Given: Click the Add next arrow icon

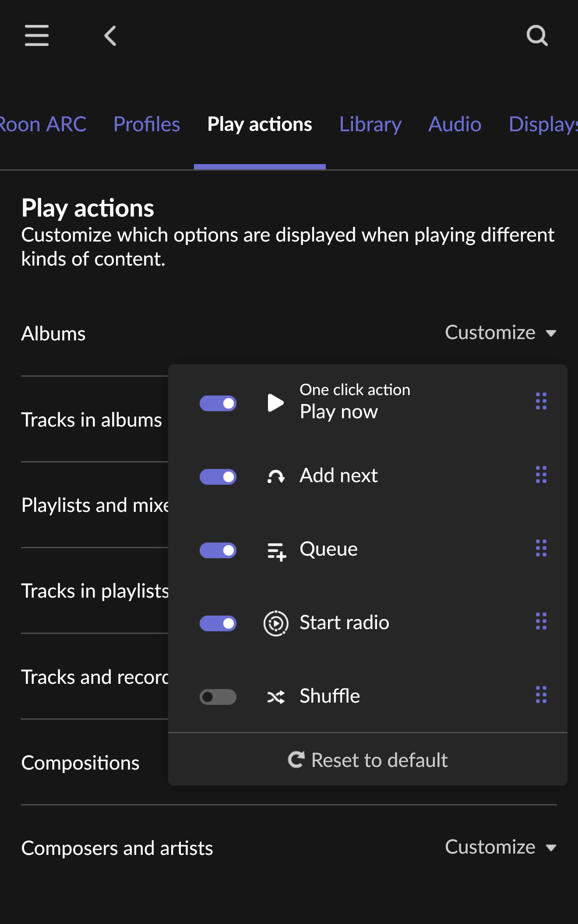Looking at the screenshot, I should tap(276, 476).
